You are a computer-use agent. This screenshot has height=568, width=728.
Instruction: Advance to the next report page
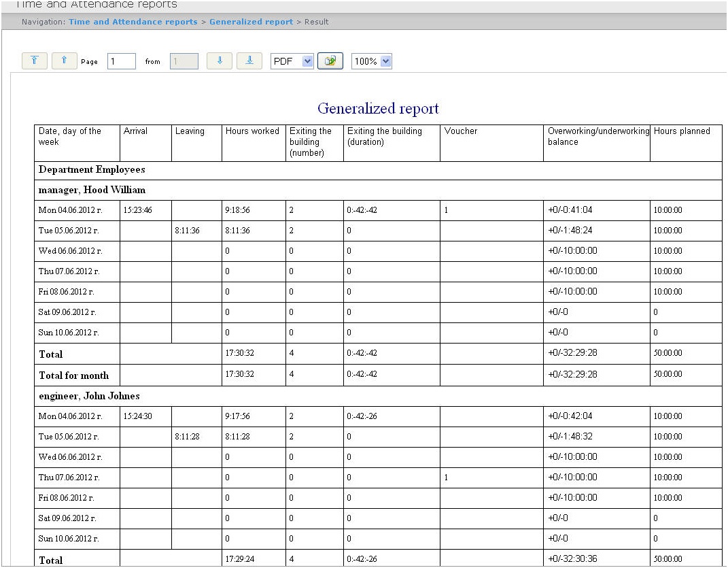coord(220,61)
